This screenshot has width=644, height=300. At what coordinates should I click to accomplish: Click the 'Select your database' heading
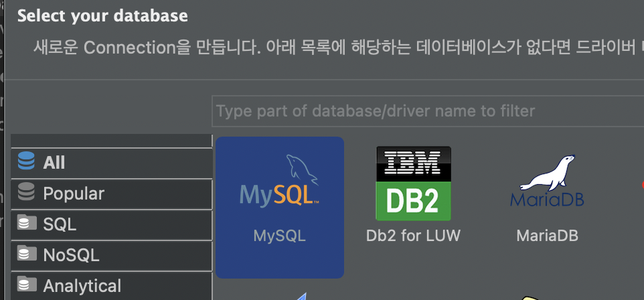click(102, 16)
